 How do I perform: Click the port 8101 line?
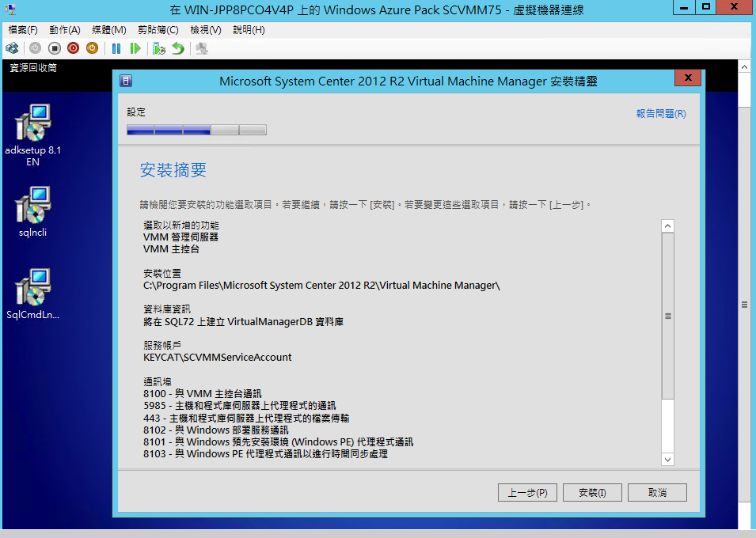coord(278,442)
